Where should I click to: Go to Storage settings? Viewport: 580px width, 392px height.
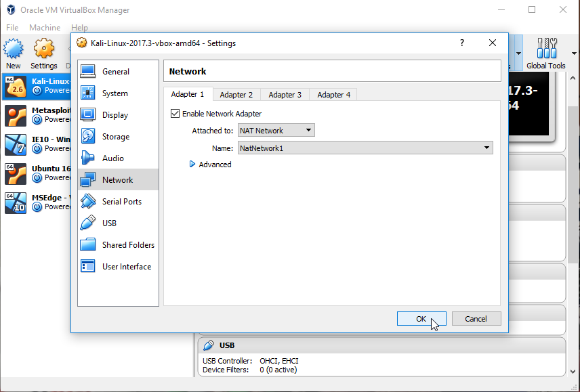click(x=118, y=137)
